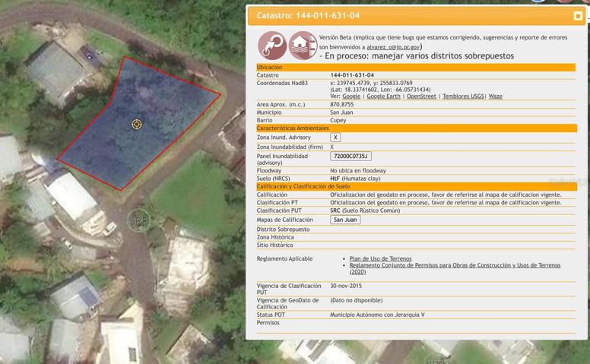
Task: Click the Características Ambientales header
Action: (417, 128)
